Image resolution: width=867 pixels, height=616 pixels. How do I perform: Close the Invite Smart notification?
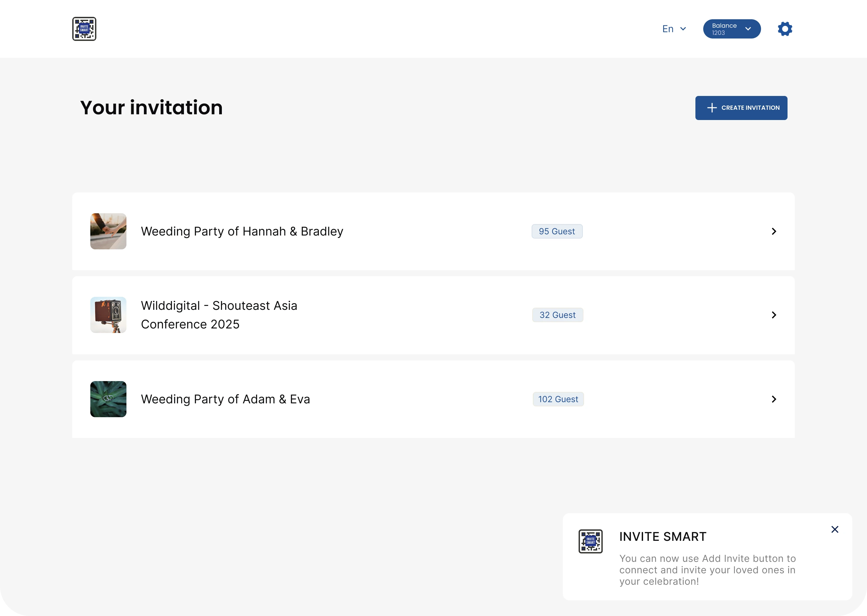[x=835, y=529]
